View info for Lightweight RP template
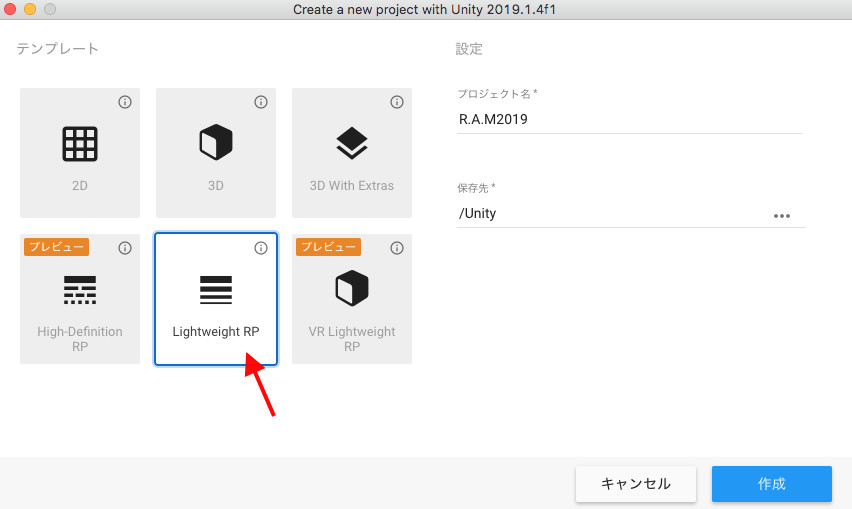Screen dimensions: 852x509 point(261,248)
